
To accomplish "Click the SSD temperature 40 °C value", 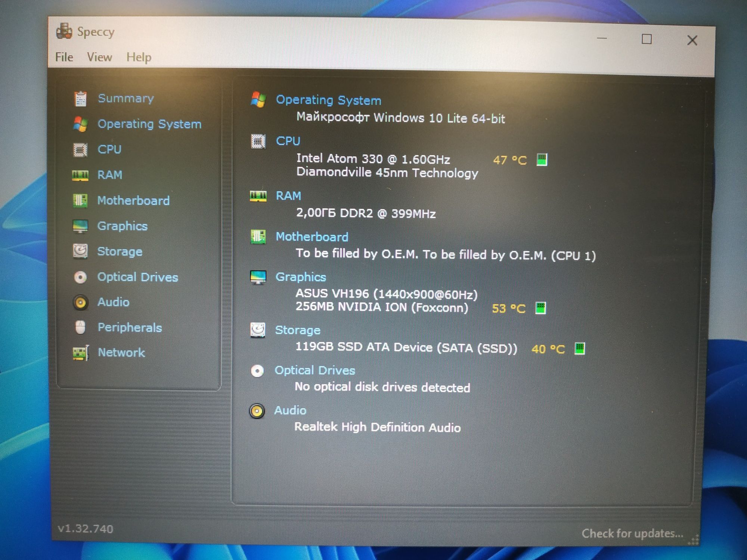I will pyautogui.click(x=548, y=349).
